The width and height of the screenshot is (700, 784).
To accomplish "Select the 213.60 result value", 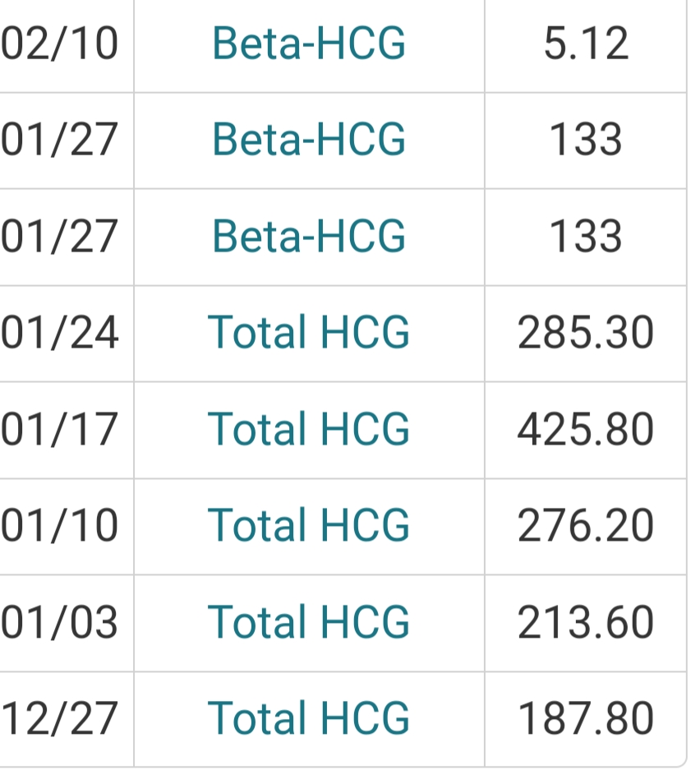I will click(x=586, y=621).
